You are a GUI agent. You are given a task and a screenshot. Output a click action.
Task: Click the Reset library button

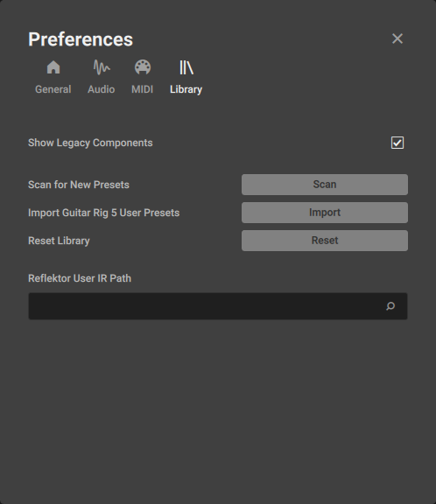point(325,241)
